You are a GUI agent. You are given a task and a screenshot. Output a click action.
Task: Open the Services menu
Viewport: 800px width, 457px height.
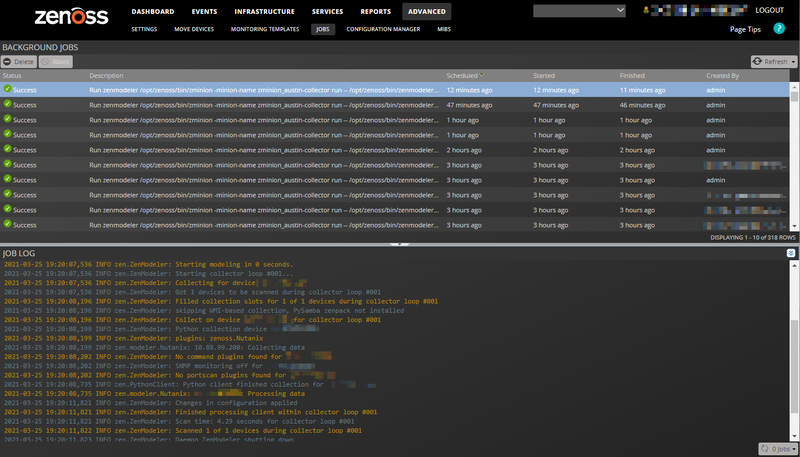pos(328,11)
